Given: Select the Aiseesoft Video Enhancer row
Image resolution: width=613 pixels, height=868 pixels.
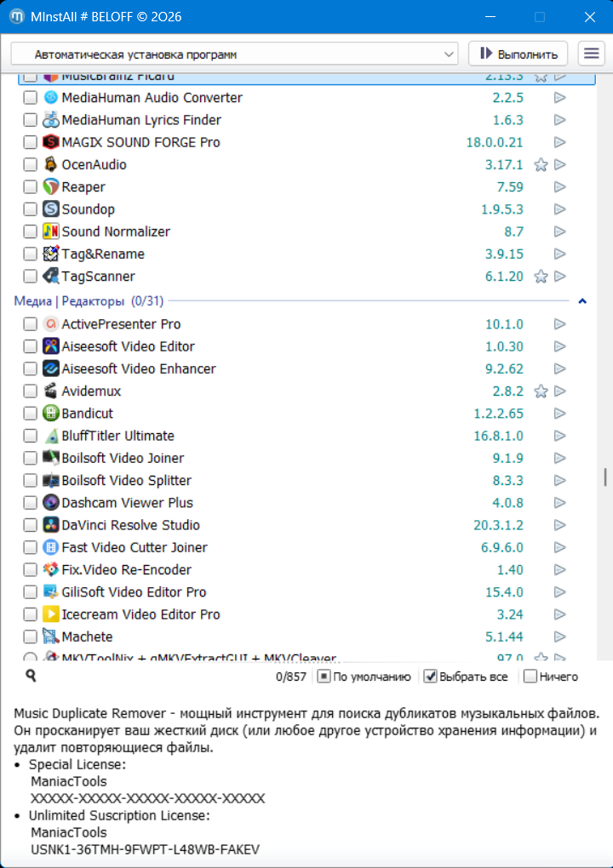Looking at the screenshot, I should click(x=306, y=368).
